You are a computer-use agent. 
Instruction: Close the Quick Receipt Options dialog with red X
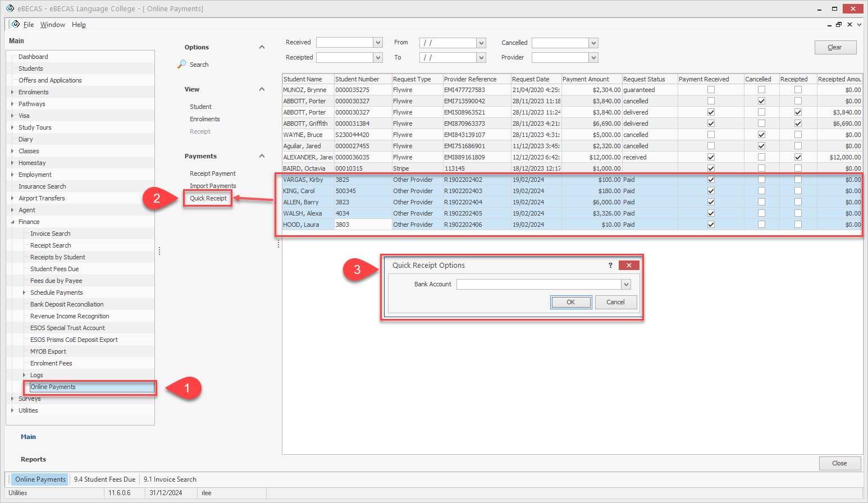[x=629, y=266]
